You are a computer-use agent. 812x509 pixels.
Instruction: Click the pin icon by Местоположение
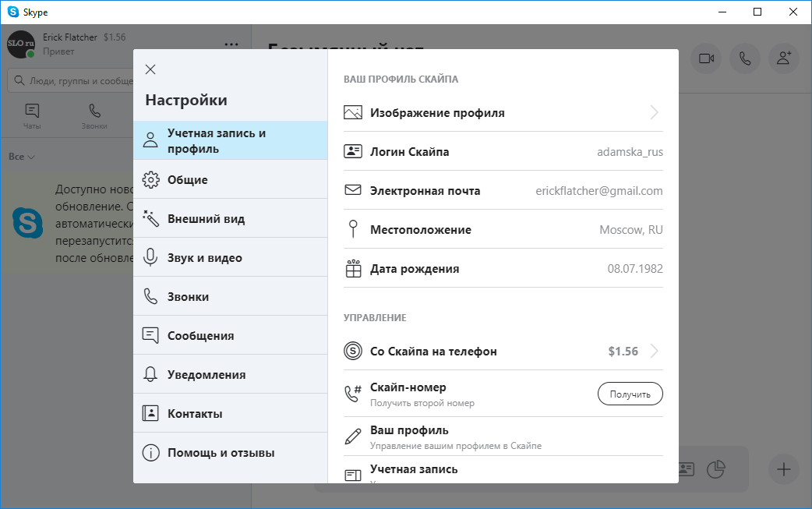pyautogui.click(x=353, y=229)
